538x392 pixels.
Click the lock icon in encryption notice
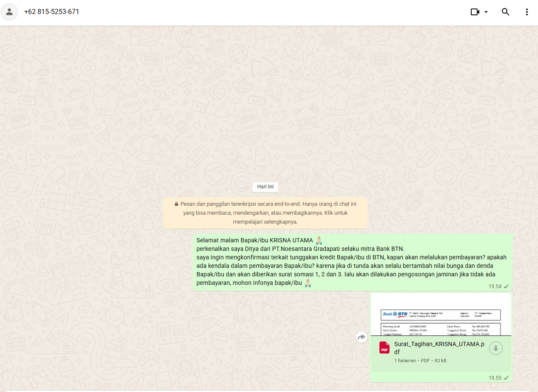[176, 204]
